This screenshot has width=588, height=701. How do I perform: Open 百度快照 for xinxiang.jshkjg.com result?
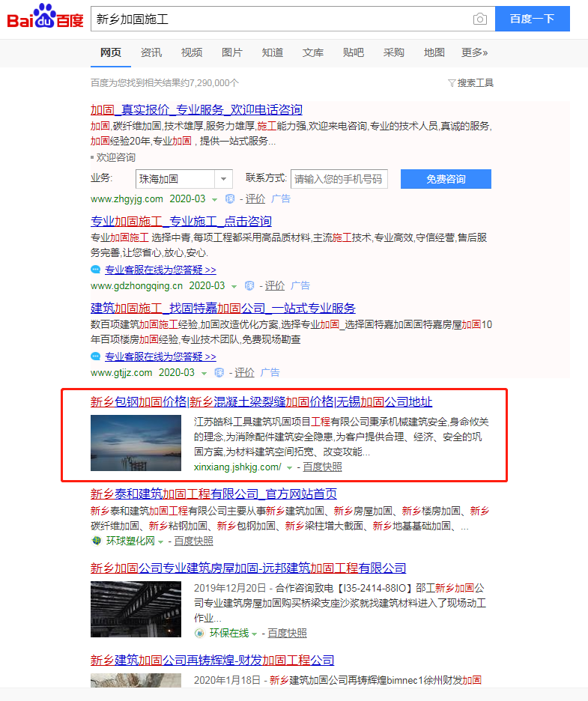[x=322, y=467]
